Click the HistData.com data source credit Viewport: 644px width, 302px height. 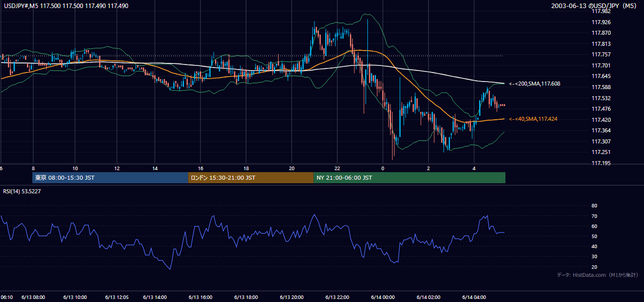(x=598, y=275)
